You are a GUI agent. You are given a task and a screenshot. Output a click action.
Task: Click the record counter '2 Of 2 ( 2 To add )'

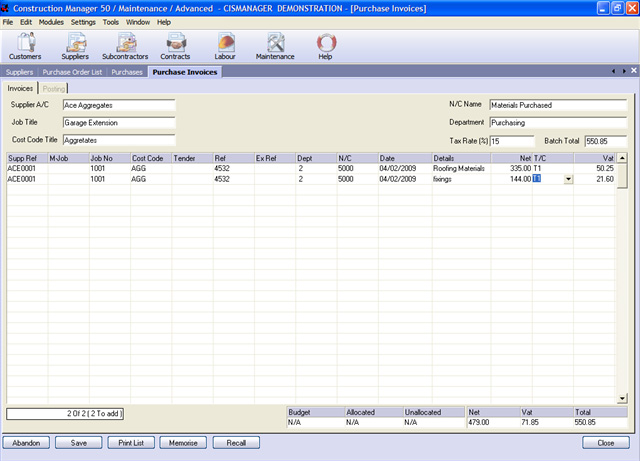65,414
